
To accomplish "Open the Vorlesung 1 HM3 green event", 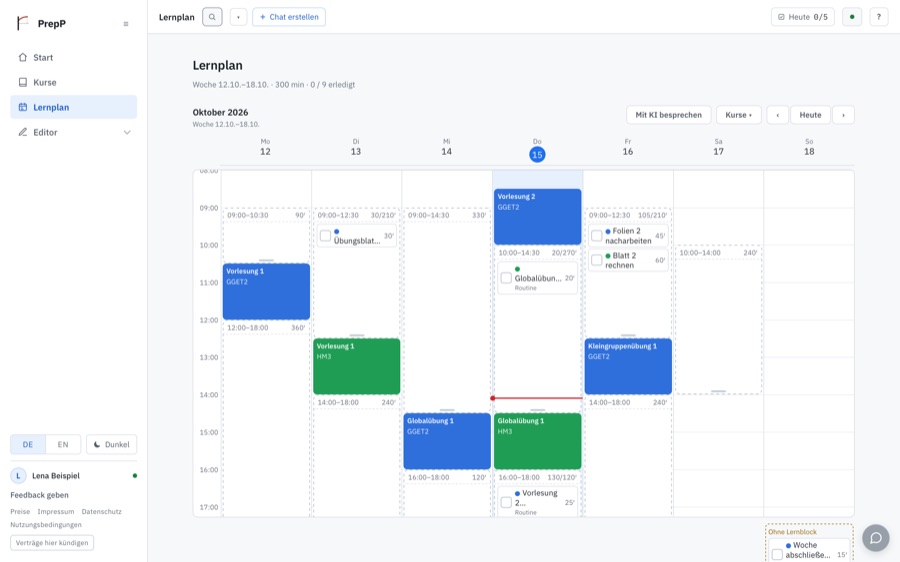I will [x=356, y=366].
